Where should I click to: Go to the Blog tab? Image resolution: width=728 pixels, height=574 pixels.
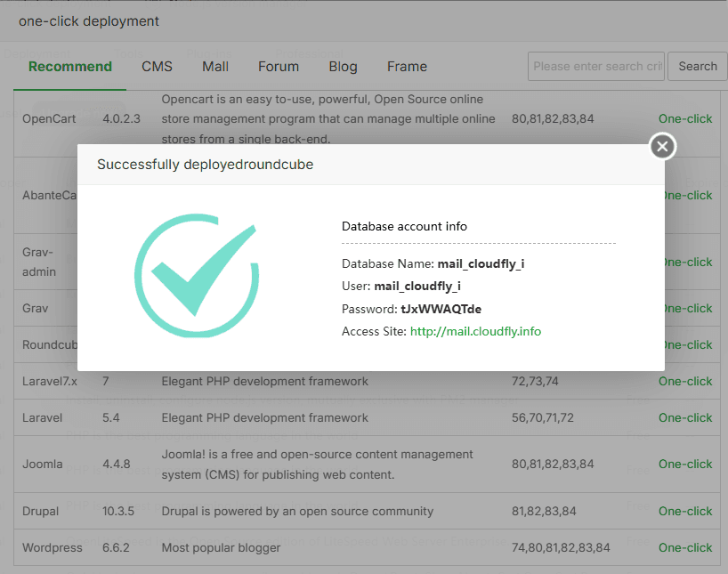click(344, 67)
